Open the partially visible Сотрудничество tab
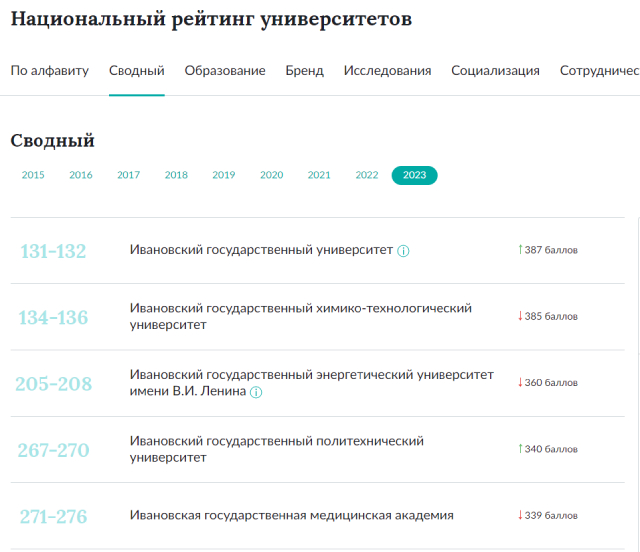640x552 pixels. click(600, 71)
